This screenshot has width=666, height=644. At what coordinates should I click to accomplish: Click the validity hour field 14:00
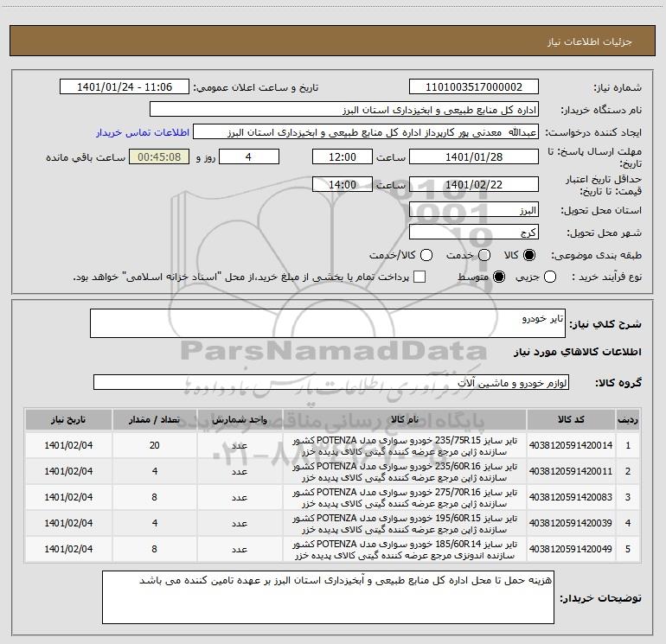343,184
